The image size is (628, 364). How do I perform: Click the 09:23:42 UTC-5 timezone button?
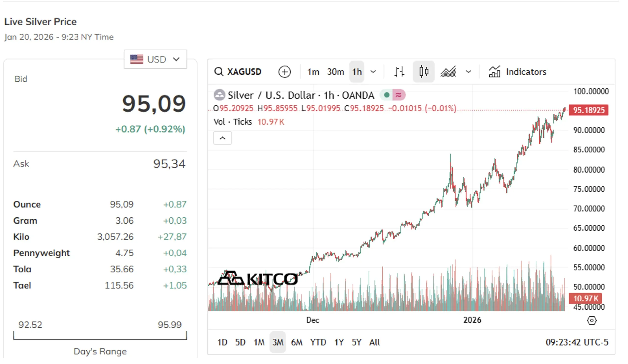tap(577, 343)
